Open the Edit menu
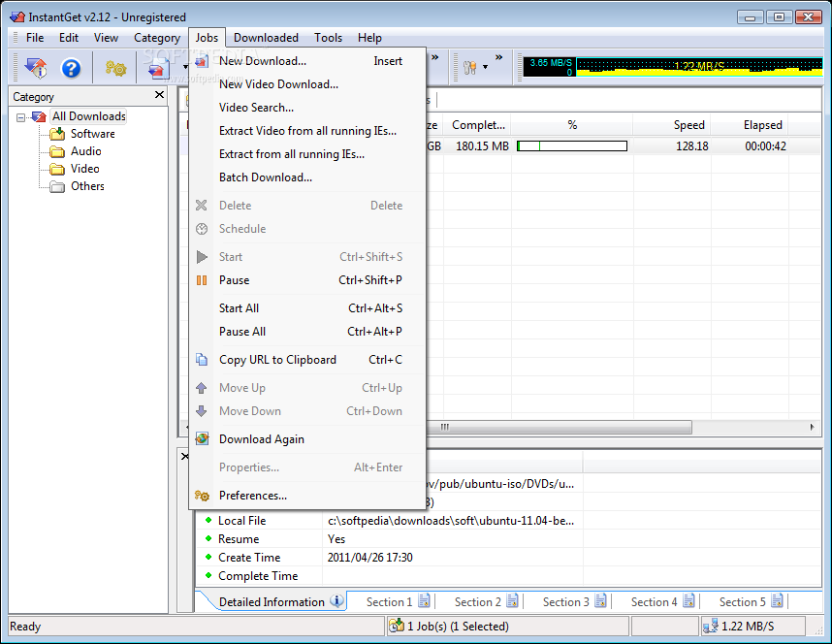This screenshot has width=832, height=644. coord(69,38)
